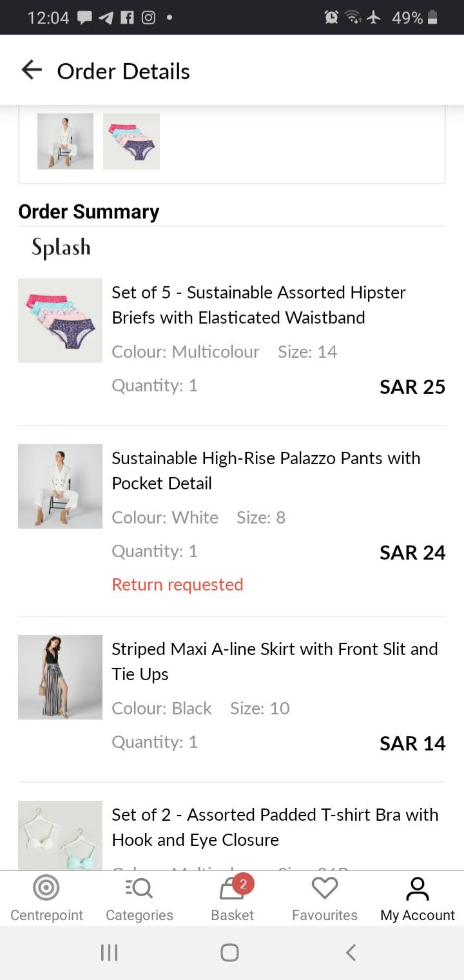Open the Basket bag icon

[x=231, y=891]
